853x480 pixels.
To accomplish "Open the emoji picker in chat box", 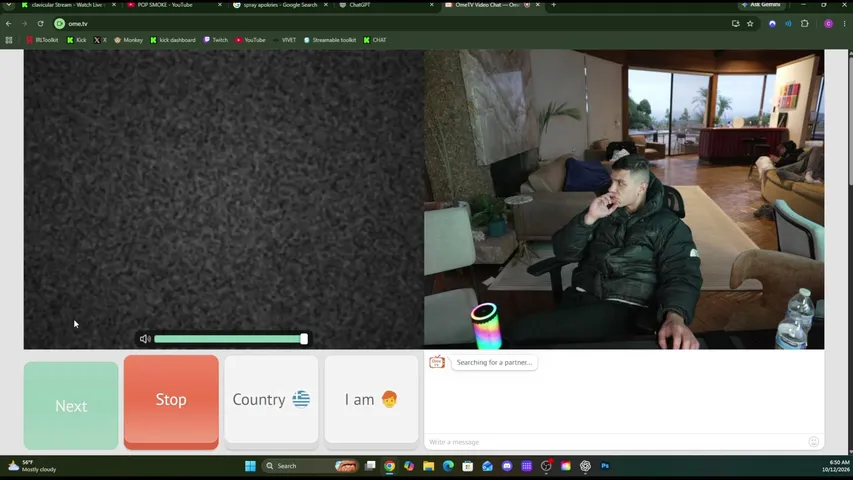I will 813,442.
